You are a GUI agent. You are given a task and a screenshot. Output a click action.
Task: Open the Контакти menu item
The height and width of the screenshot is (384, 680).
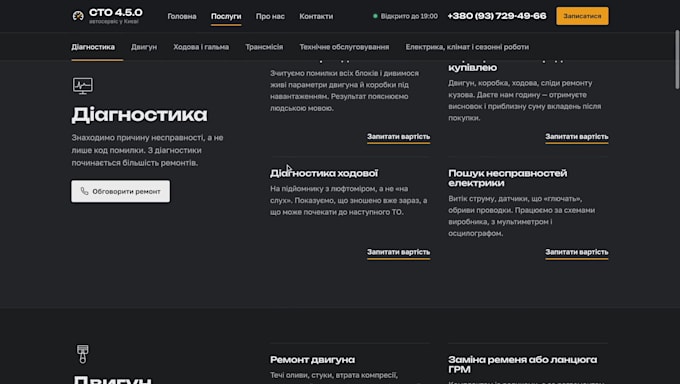coord(316,16)
